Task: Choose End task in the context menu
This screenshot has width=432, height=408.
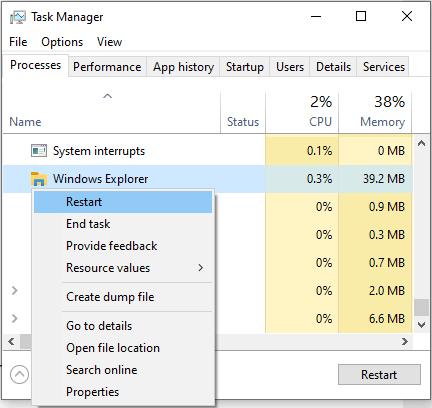Action: 123,224
